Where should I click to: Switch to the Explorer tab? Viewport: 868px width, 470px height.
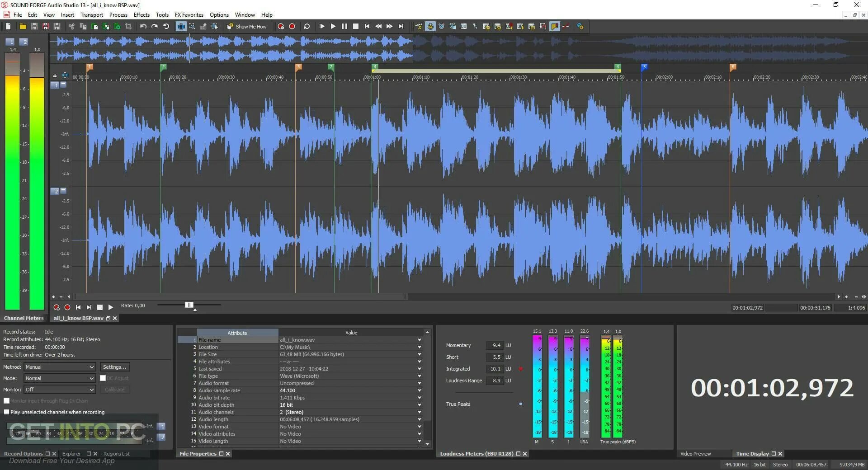71,454
